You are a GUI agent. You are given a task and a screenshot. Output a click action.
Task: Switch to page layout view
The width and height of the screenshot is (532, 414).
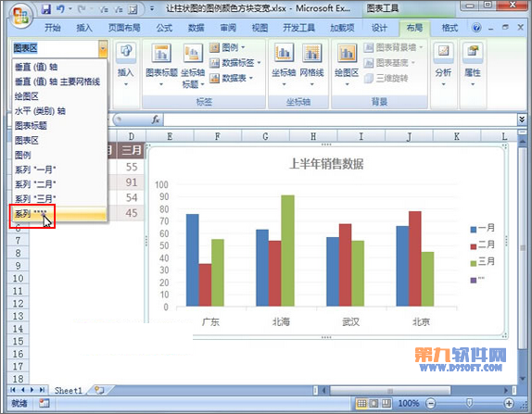pos(374,403)
